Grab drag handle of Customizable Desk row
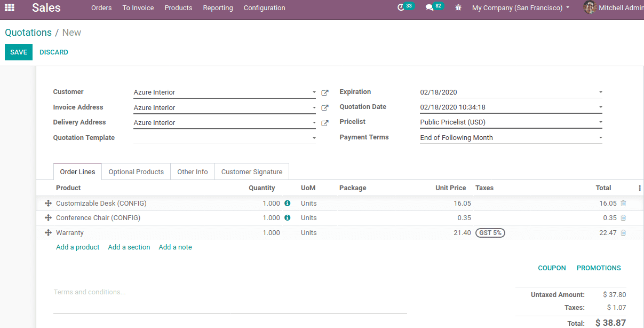Image resolution: width=644 pixels, height=328 pixels. pyautogui.click(x=48, y=203)
